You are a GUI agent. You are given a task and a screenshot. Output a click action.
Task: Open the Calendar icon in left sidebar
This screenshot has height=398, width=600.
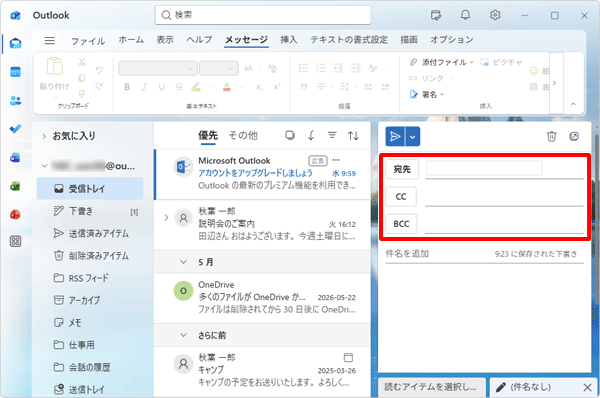click(15, 72)
